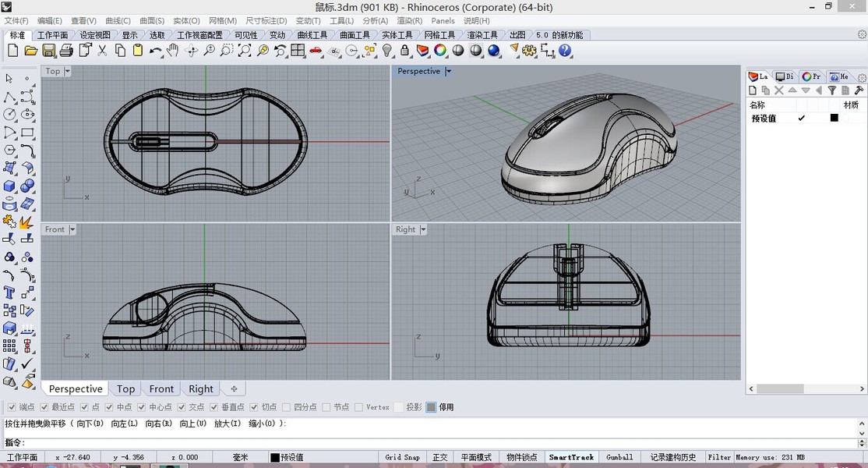Toggle Gumball in status bar
The height and width of the screenshot is (468, 868).
(x=619, y=458)
